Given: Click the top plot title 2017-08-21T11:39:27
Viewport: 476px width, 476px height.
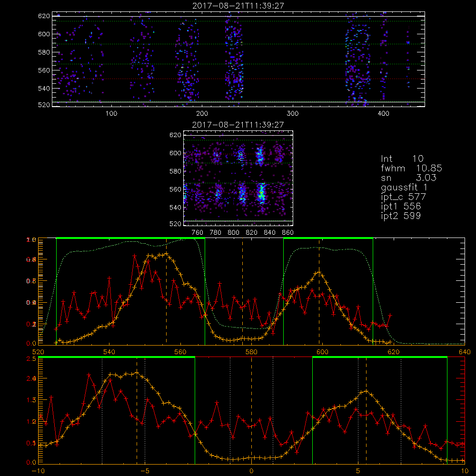Looking at the screenshot, I should coord(238,6).
